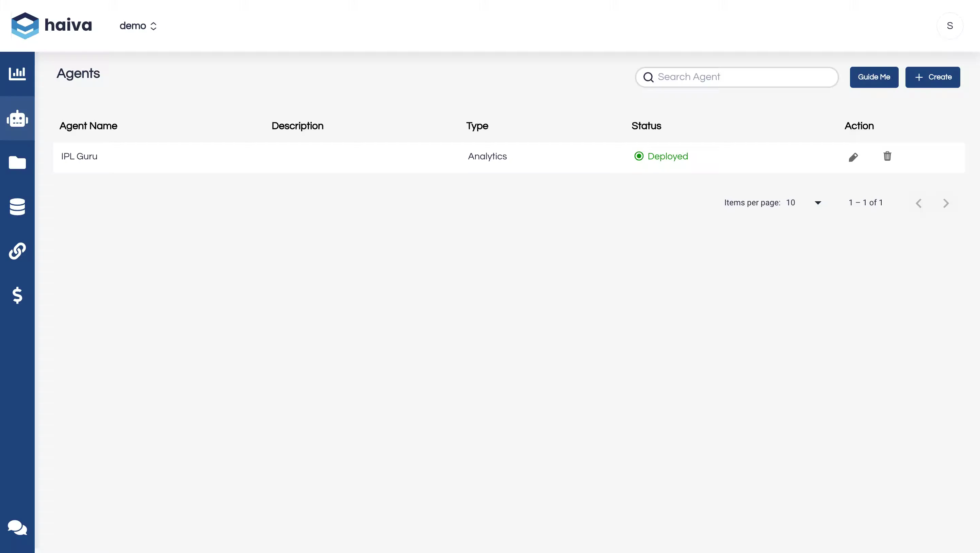The height and width of the screenshot is (553, 980).
Task: Delete IPL Guru using trash icon
Action: (887, 156)
